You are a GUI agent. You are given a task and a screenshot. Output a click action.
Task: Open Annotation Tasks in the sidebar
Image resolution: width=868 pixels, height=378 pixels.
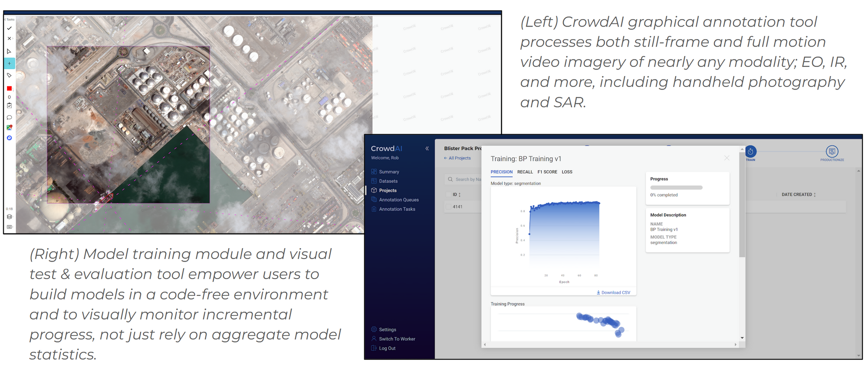tap(397, 209)
